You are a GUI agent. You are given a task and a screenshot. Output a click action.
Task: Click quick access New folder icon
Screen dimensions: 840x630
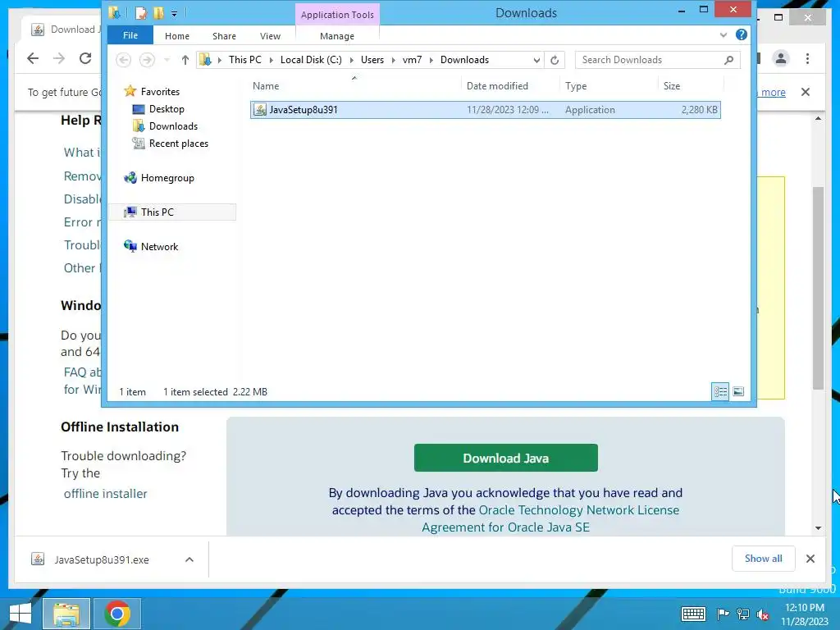[x=158, y=13]
